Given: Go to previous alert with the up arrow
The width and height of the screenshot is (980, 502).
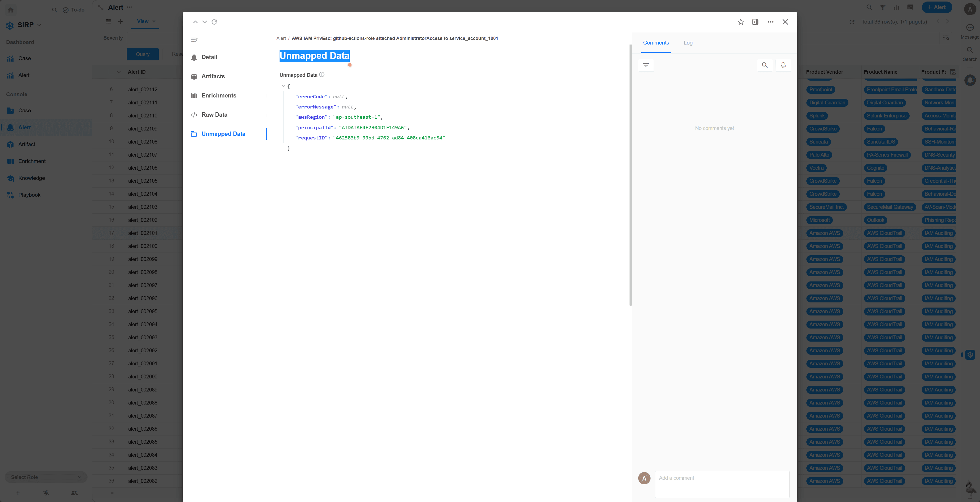Looking at the screenshot, I should (x=195, y=22).
